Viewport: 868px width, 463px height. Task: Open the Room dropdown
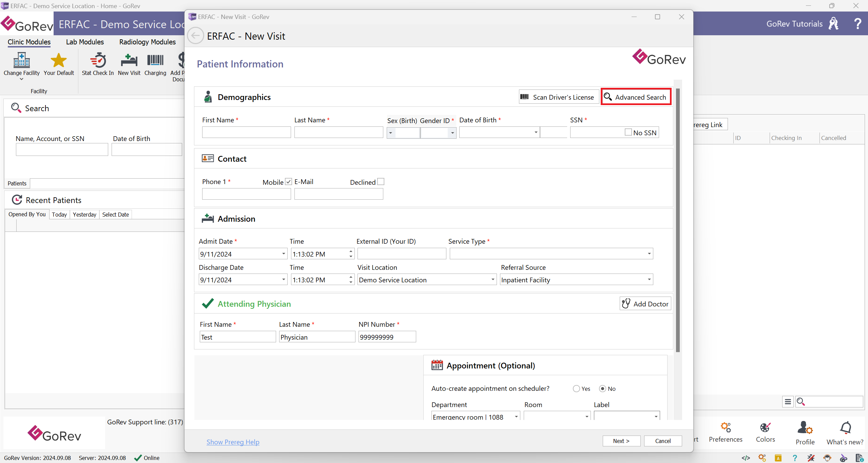tap(587, 417)
